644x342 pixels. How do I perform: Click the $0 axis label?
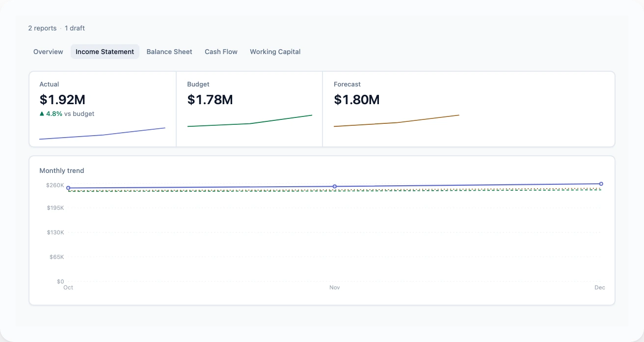click(60, 282)
